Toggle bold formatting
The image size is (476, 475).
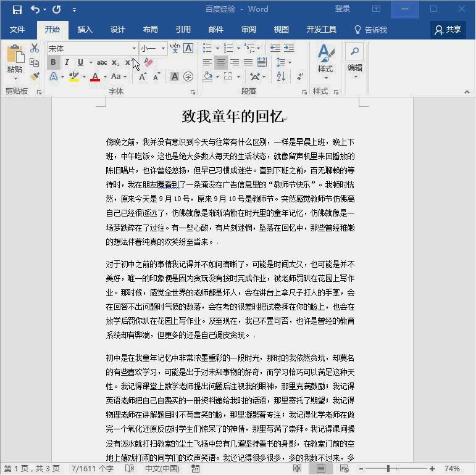click(x=53, y=62)
